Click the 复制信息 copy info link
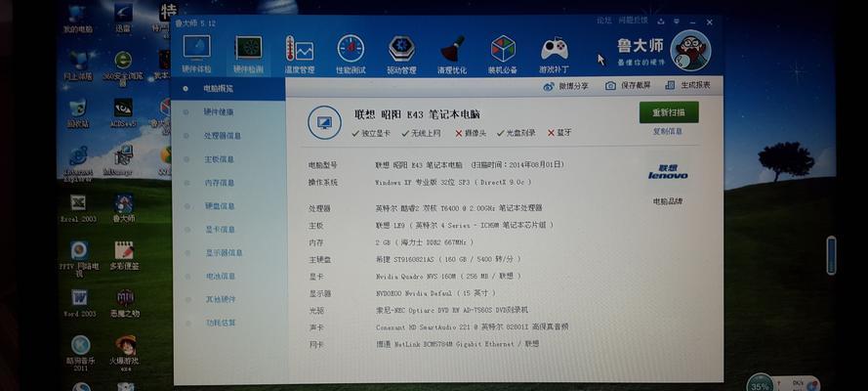This screenshot has width=868, height=391. pyautogui.click(x=668, y=132)
